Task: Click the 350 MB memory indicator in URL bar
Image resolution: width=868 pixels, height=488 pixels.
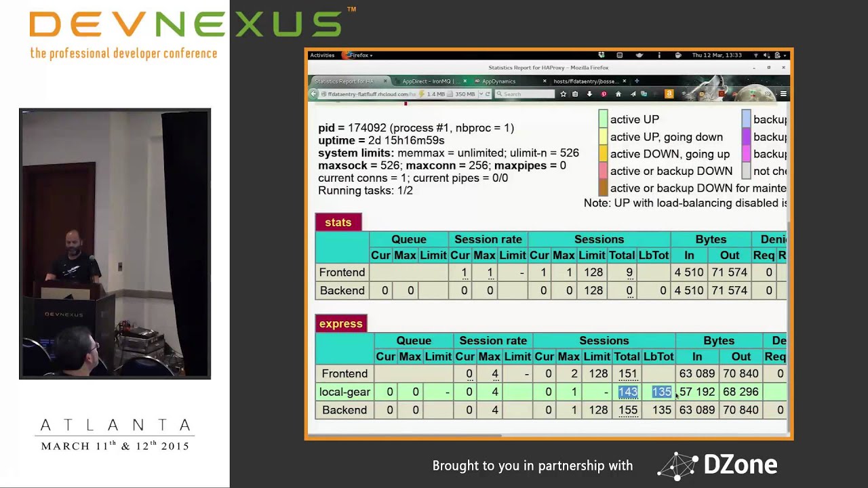Action: (462, 94)
